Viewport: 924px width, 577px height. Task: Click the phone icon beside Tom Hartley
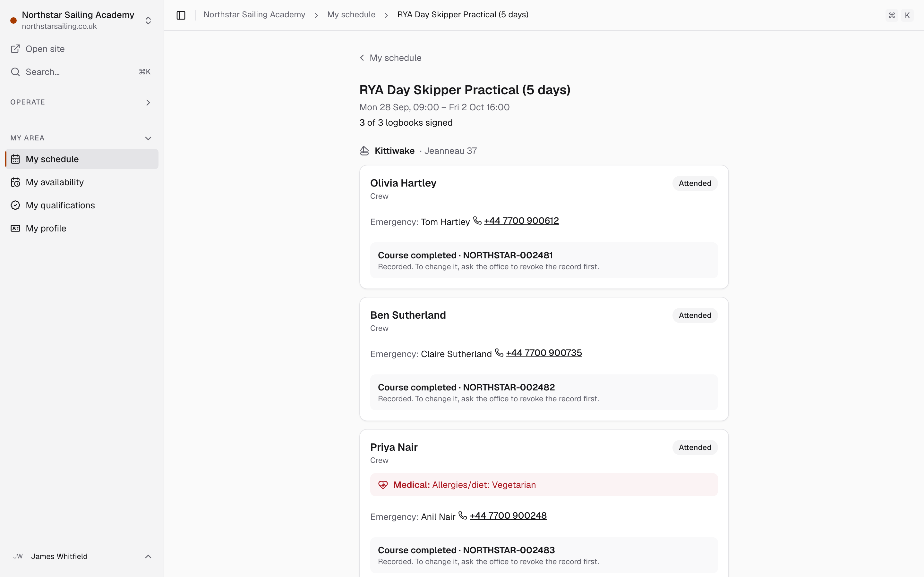point(477,221)
